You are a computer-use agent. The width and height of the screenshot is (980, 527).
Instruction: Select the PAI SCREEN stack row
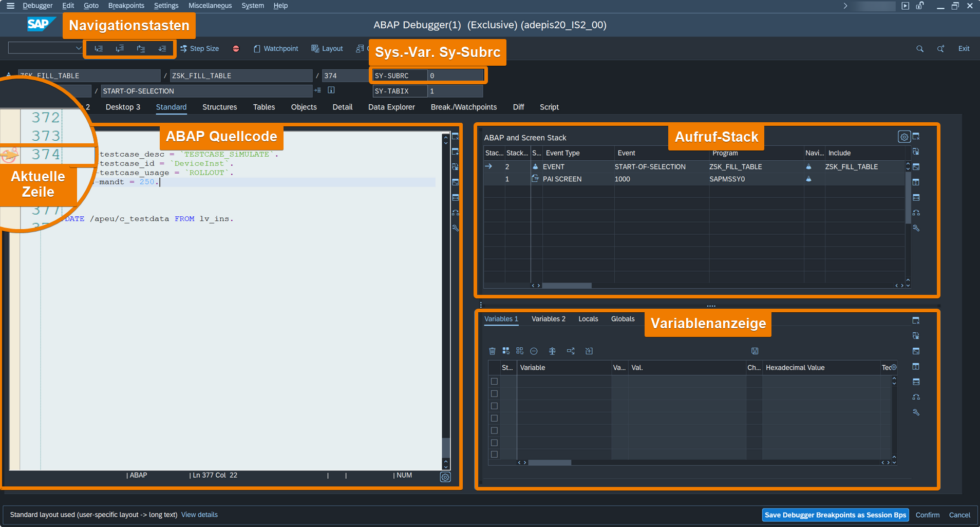(x=695, y=179)
